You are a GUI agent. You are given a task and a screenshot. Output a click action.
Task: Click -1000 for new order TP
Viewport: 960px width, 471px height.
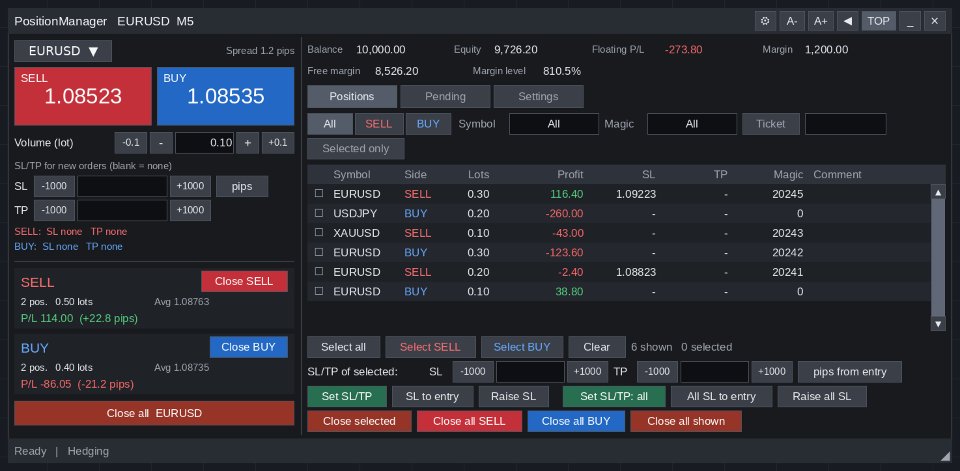click(54, 210)
